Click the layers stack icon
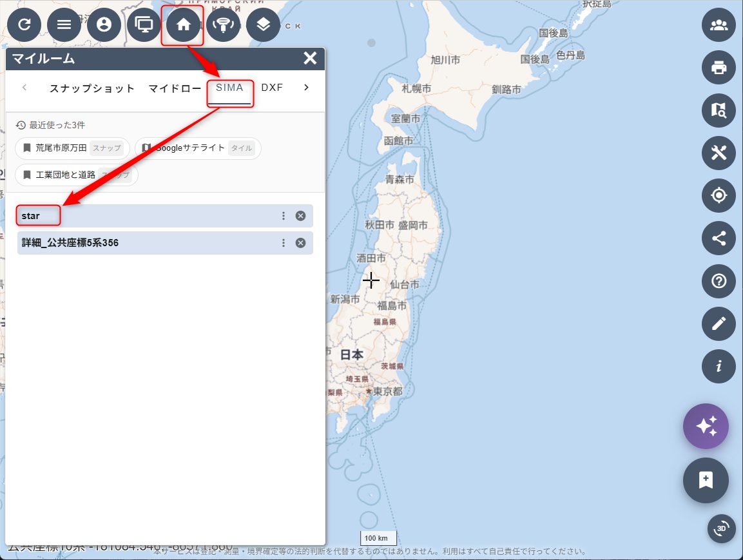 click(x=263, y=25)
